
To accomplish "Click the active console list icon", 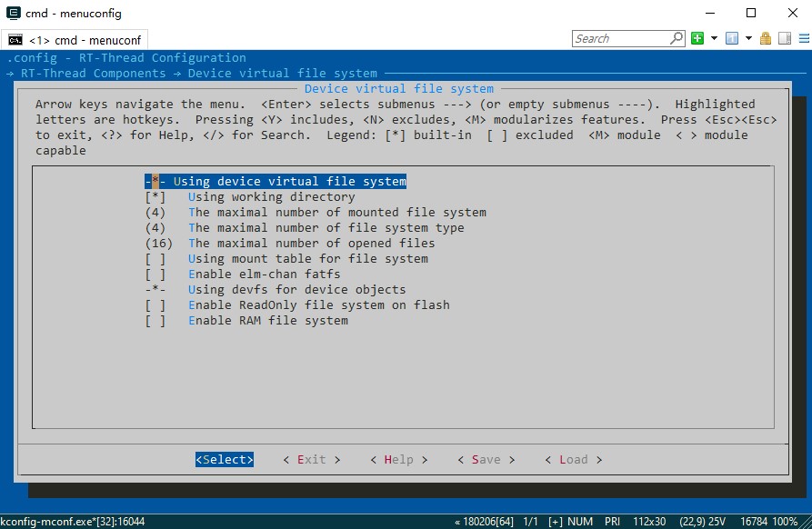I will [732, 38].
